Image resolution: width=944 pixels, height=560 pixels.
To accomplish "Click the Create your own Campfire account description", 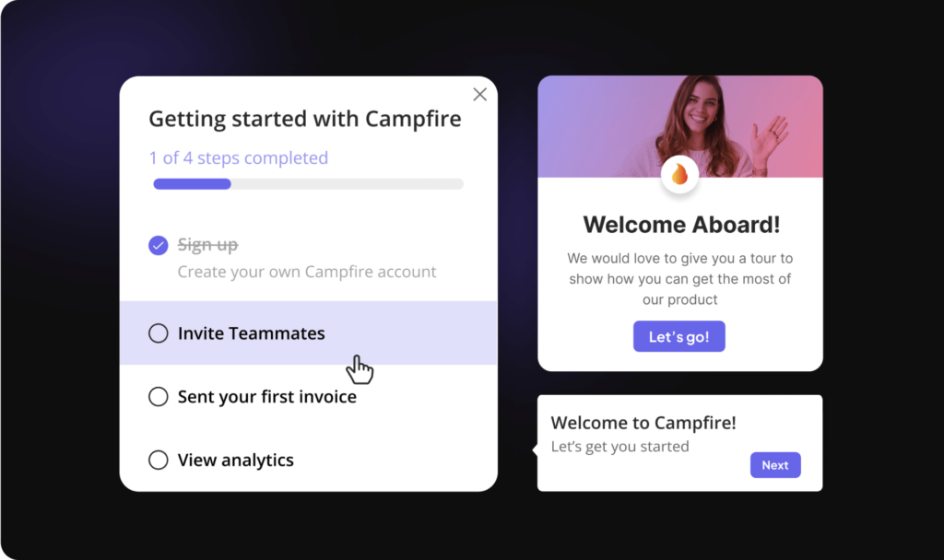I will (306, 272).
